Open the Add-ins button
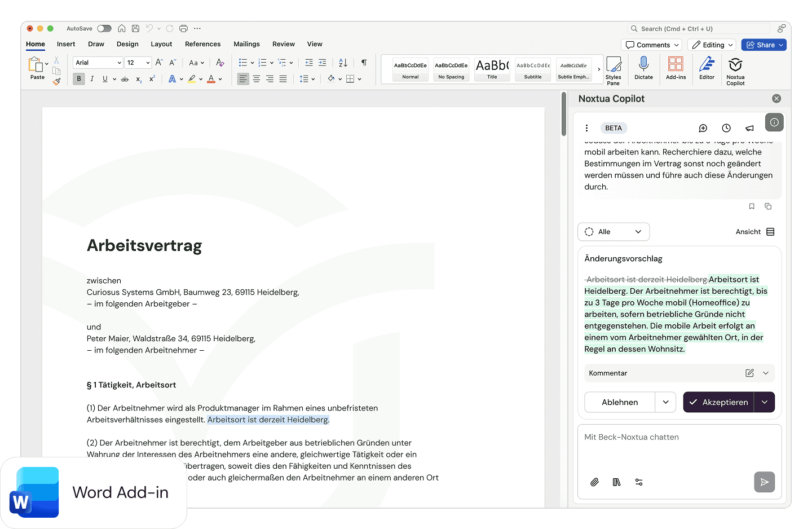This screenshot has height=529, width=812. click(676, 69)
